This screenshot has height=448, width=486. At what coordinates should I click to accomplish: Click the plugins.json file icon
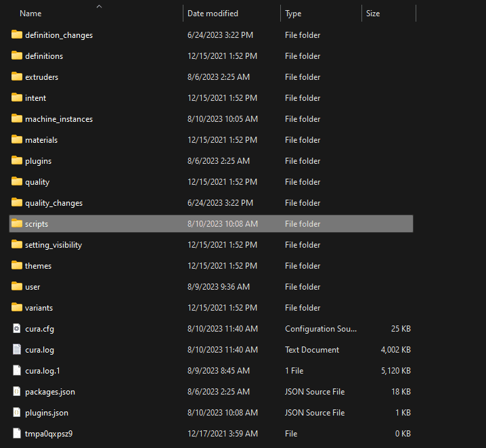(x=17, y=412)
